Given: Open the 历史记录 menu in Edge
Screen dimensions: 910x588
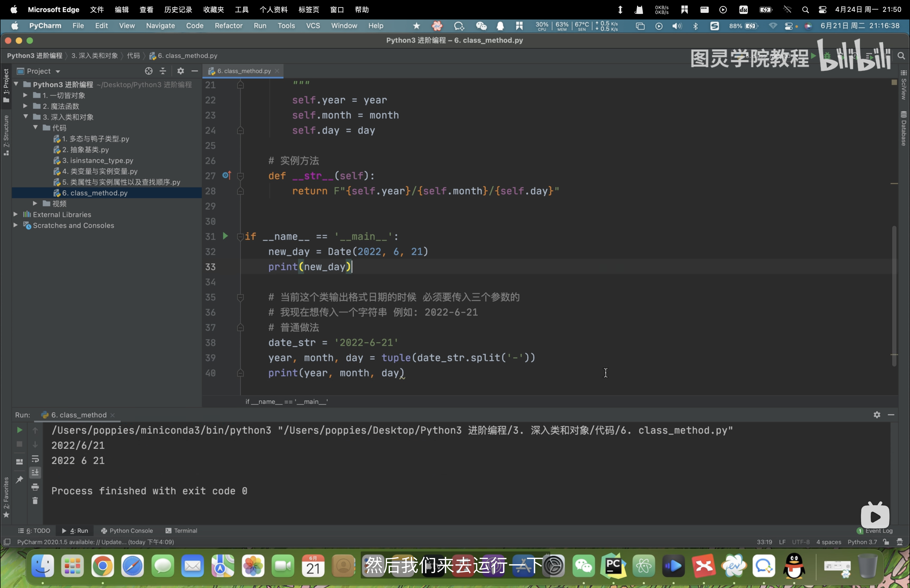Looking at the screenshot, I should [x=178, y=9].
